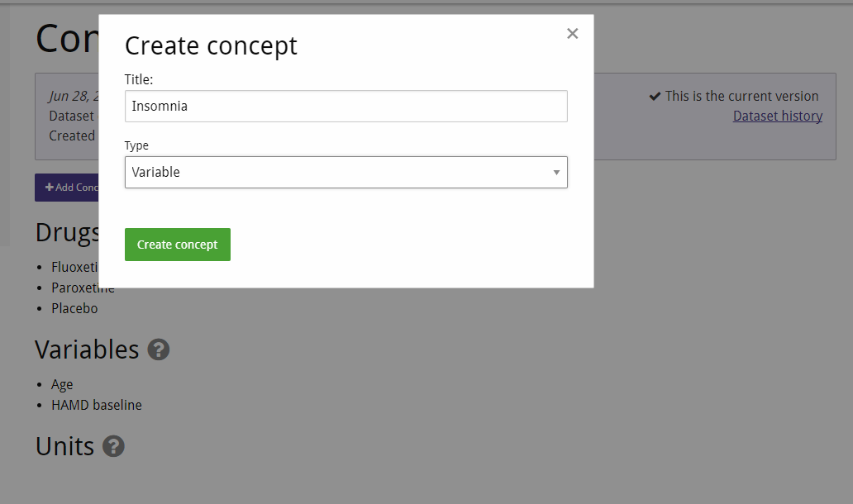This screenshot has width=853, height=504.
Task: Select the Paroxetine drug item
Action: [83, 288]
